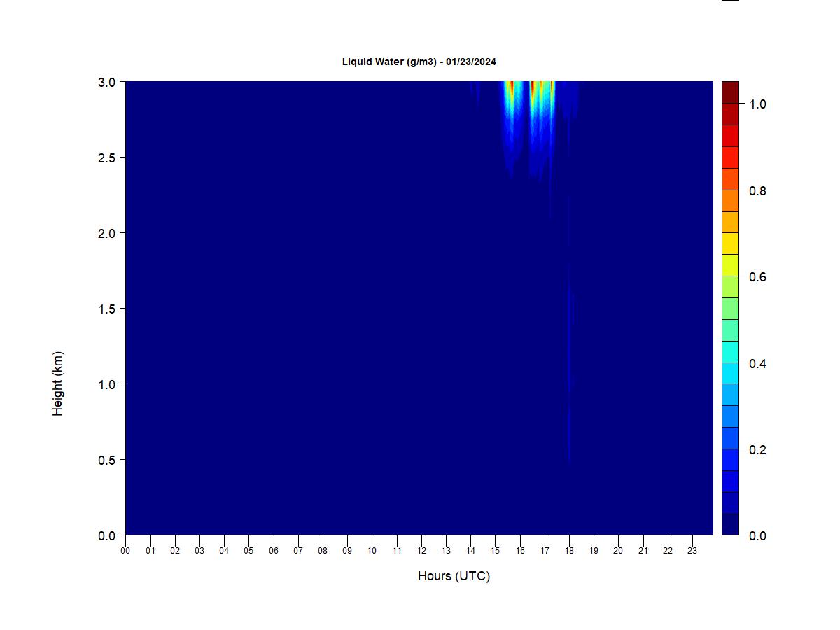Click hour label 22 on the time axis

(668, 551)
